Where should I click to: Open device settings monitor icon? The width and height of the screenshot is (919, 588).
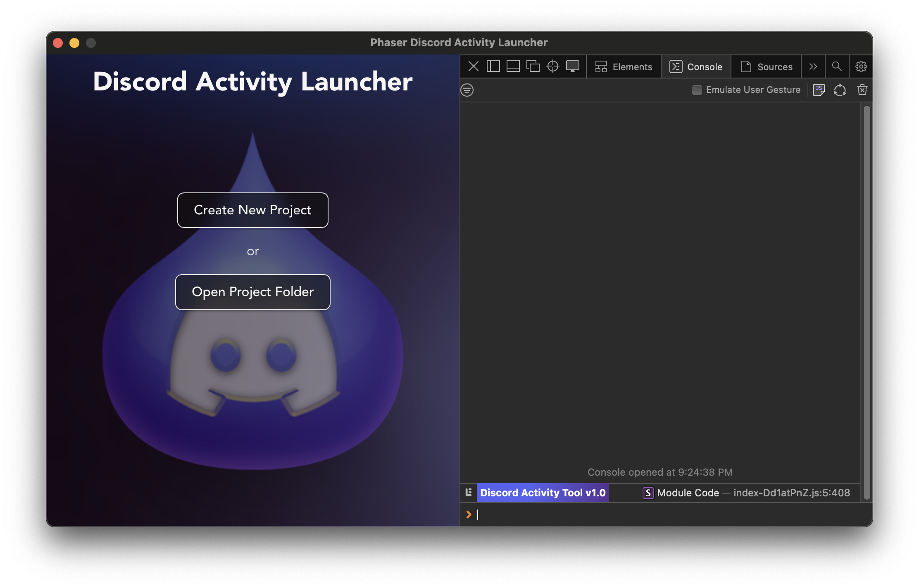[572, 66]
